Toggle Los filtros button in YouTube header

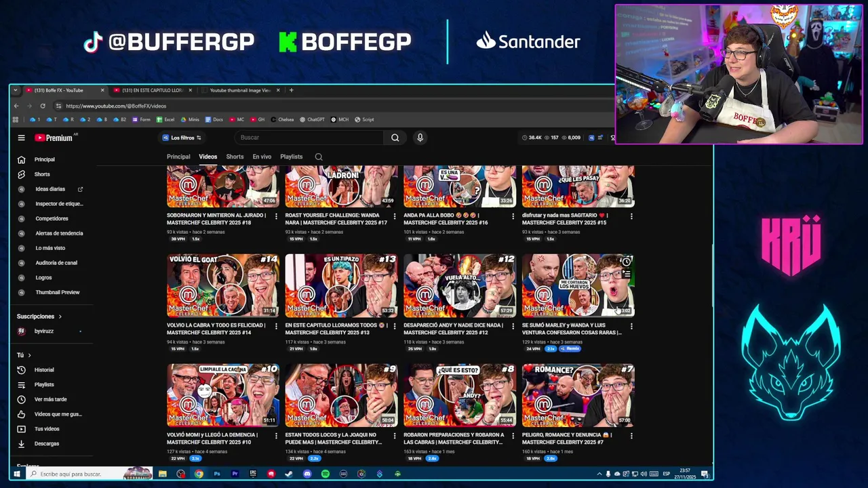tap(182, 138)
